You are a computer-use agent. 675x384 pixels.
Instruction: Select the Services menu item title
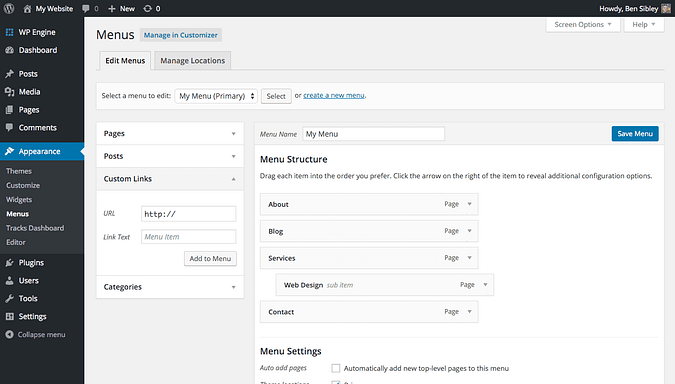282,258
